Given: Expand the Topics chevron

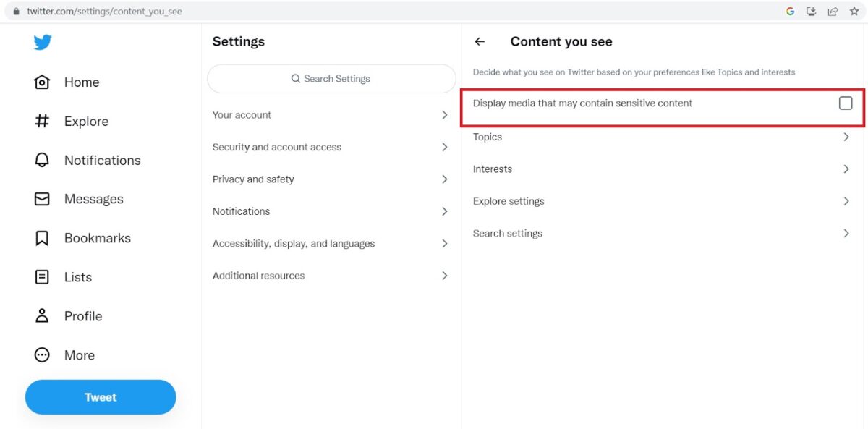Looking at the screenshot, I should (x=846, y=137).
